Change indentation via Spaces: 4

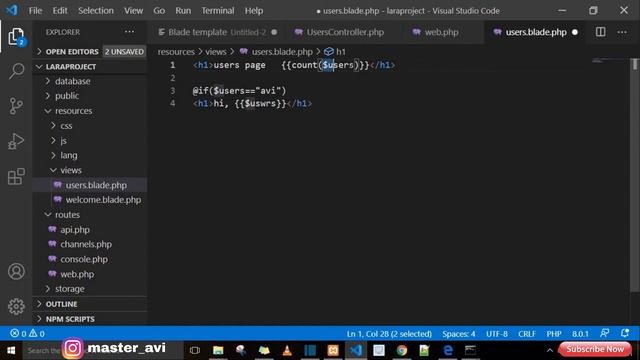tap(459, 333)
